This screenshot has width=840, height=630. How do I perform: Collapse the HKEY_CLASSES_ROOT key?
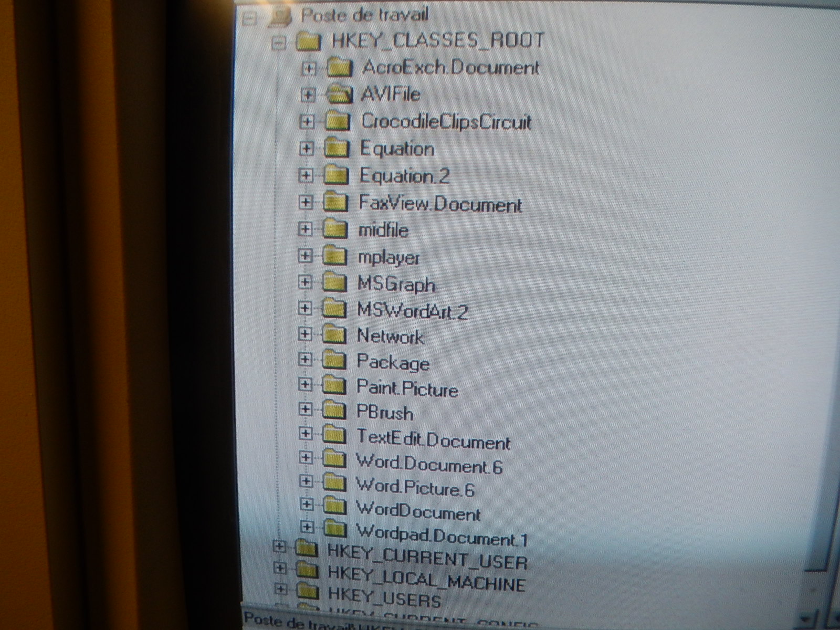pyautogui.click(x=280, y=43)
